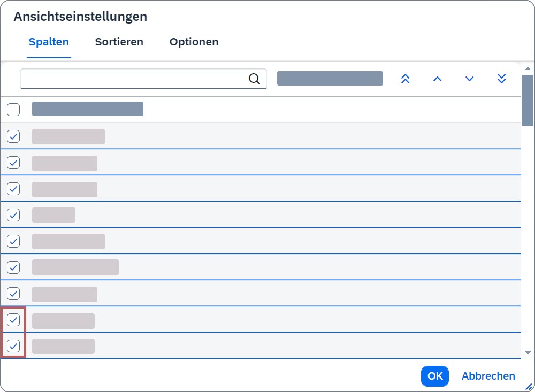Open the Optionen tab

(194, 42)
